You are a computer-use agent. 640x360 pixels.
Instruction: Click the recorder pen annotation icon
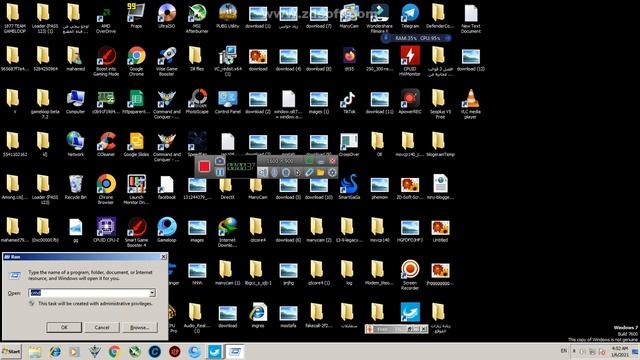(x=309, y=173)
